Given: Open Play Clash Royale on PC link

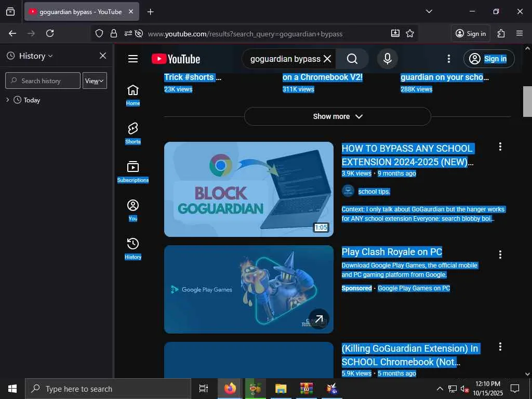Looking at the screenshot, I should (x=392, y=252).
